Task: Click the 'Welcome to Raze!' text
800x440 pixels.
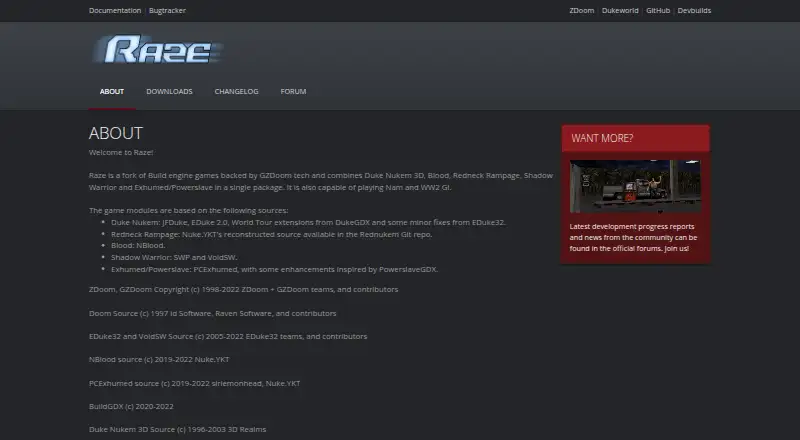Action: [121, 152]
